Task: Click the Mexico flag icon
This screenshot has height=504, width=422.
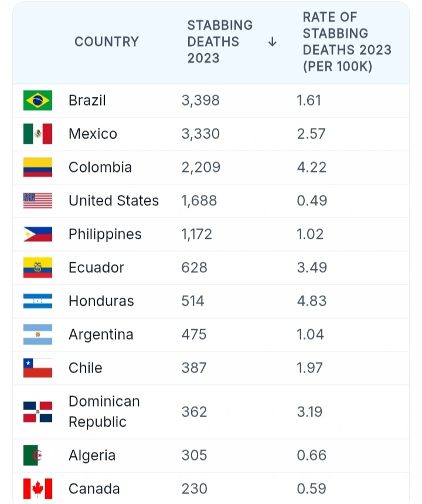Action: pyautogui.click(x=38, y=134)
